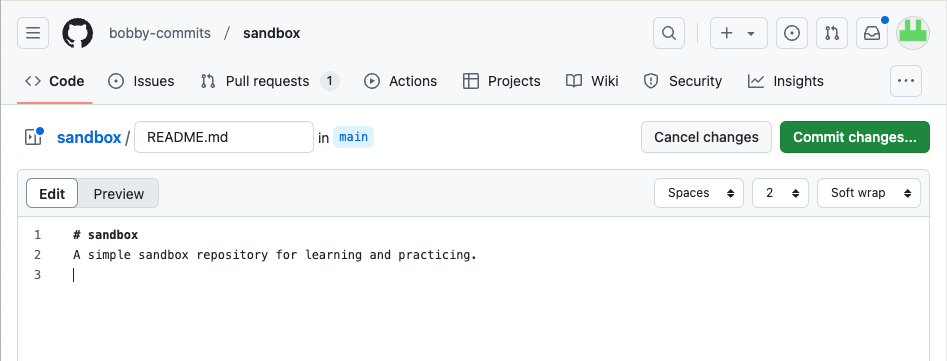Open the three-dots more tabs menu
The image size is (947, 361).
tap(906, 81)
